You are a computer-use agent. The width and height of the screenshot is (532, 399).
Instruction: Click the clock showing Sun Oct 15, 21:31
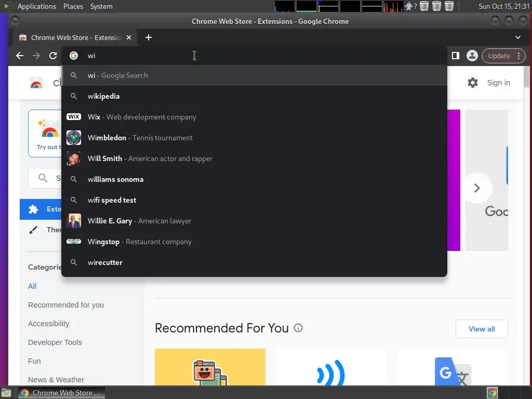tap(504, 6)
